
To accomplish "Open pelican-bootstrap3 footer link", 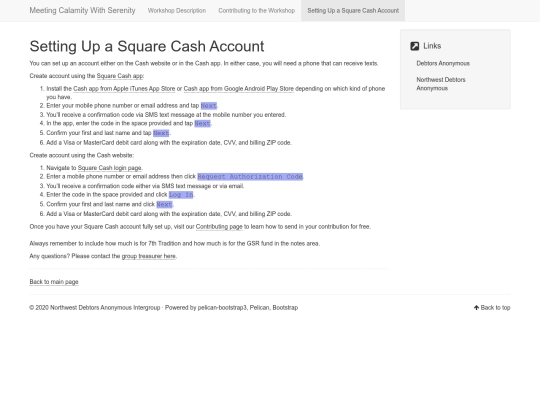I will tap(222, 308).
